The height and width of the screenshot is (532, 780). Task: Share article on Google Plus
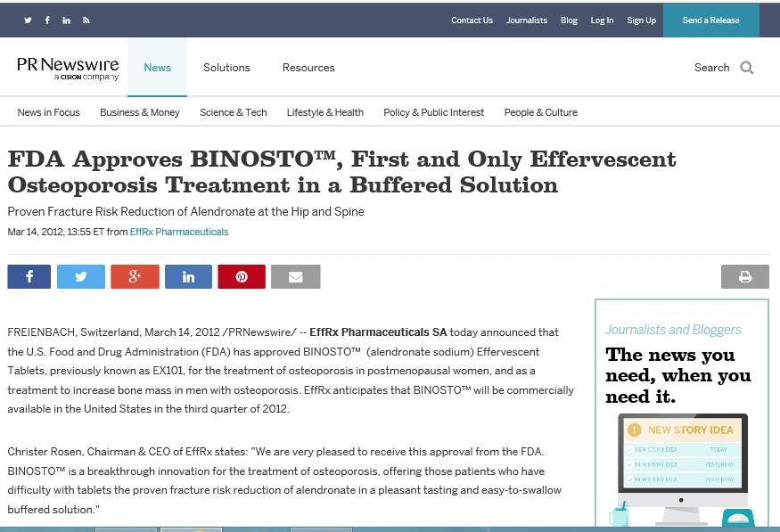[x=135, y=276]
